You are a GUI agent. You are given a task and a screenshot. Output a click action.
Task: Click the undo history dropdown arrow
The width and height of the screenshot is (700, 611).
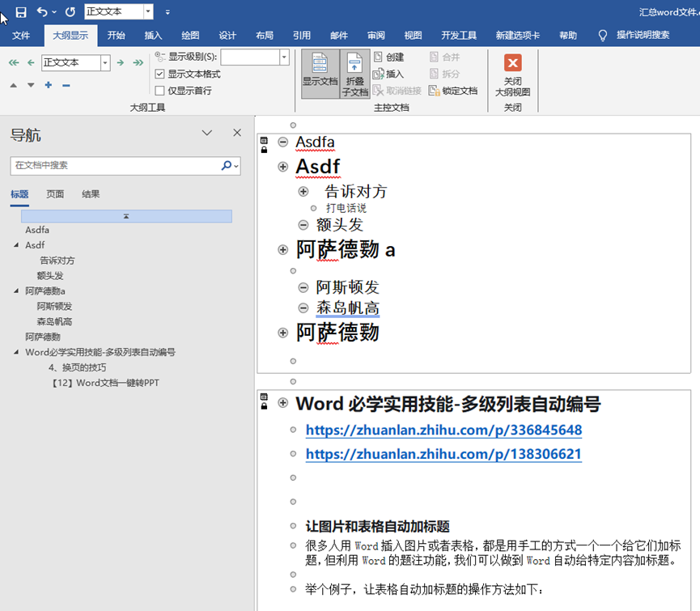(54, 12)
